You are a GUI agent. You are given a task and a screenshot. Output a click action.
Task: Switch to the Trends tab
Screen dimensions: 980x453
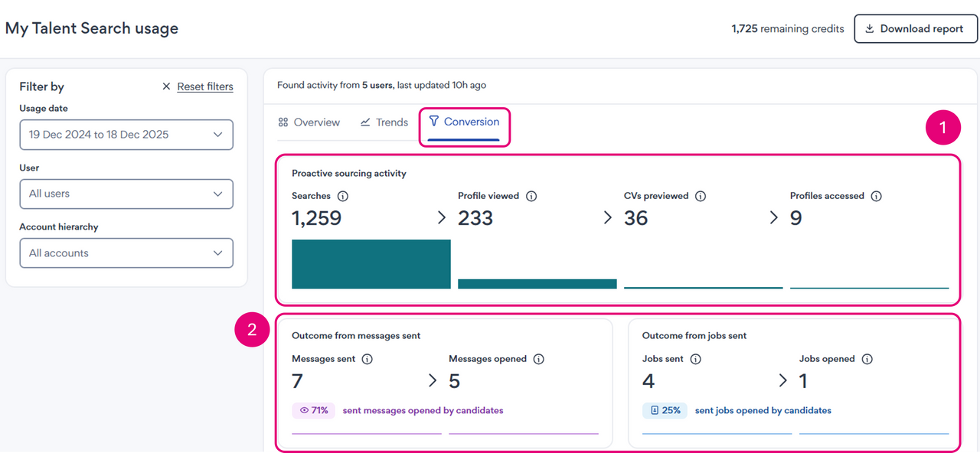tap(384, 122)
